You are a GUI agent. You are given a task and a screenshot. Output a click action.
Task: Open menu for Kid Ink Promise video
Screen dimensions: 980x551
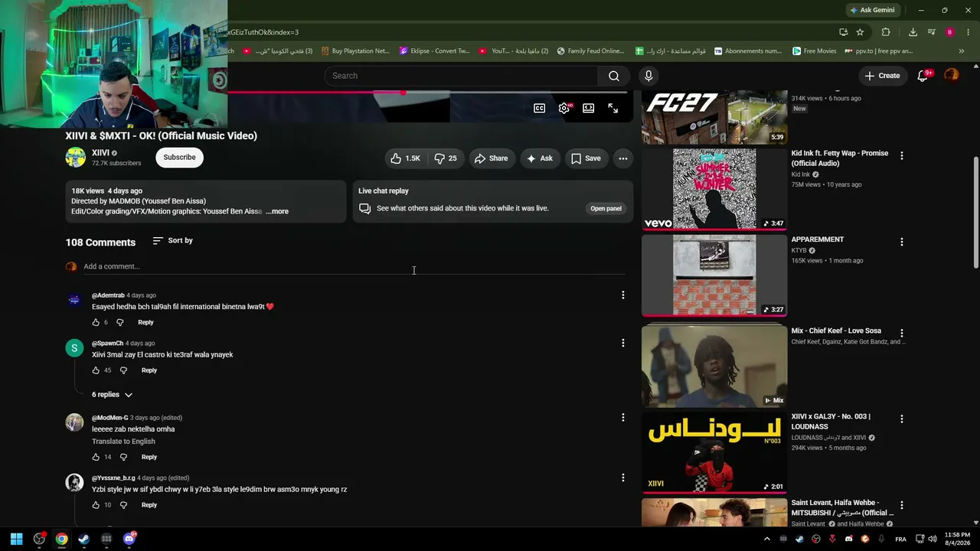tap(902, 155)
